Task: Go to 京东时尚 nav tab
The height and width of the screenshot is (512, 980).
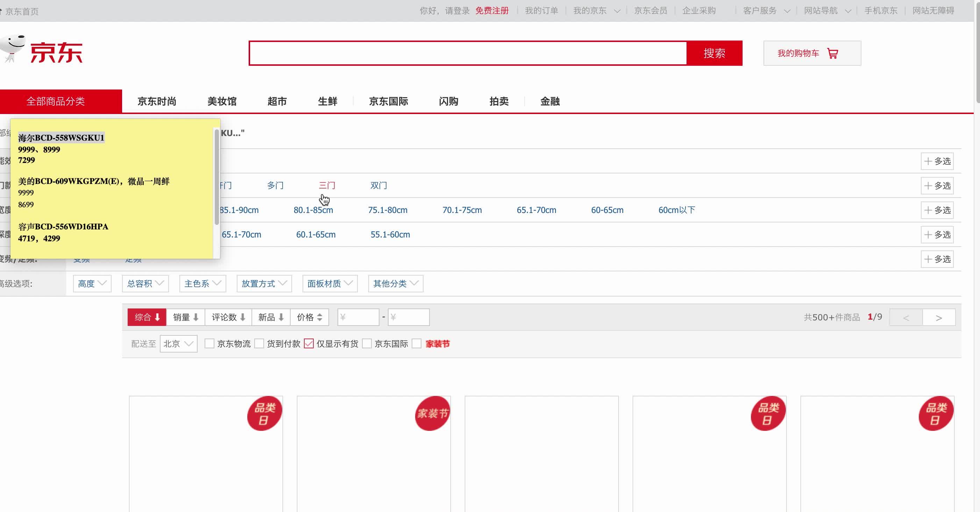Action: click(157, 101)
